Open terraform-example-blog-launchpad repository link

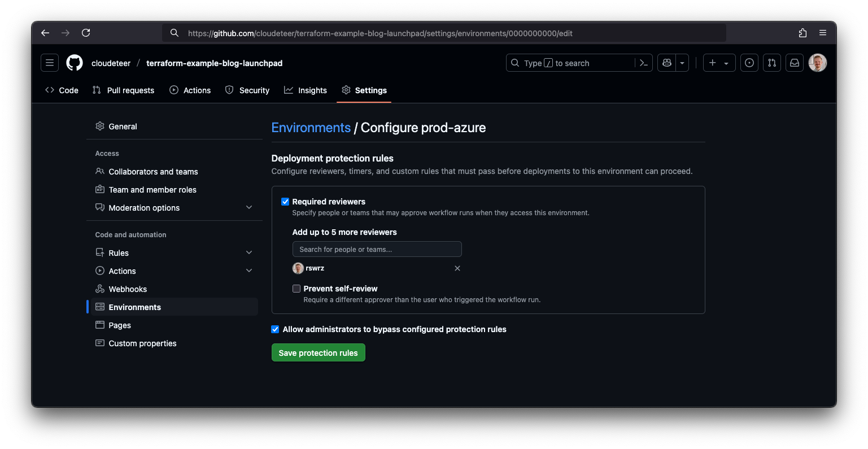(215, 63)
